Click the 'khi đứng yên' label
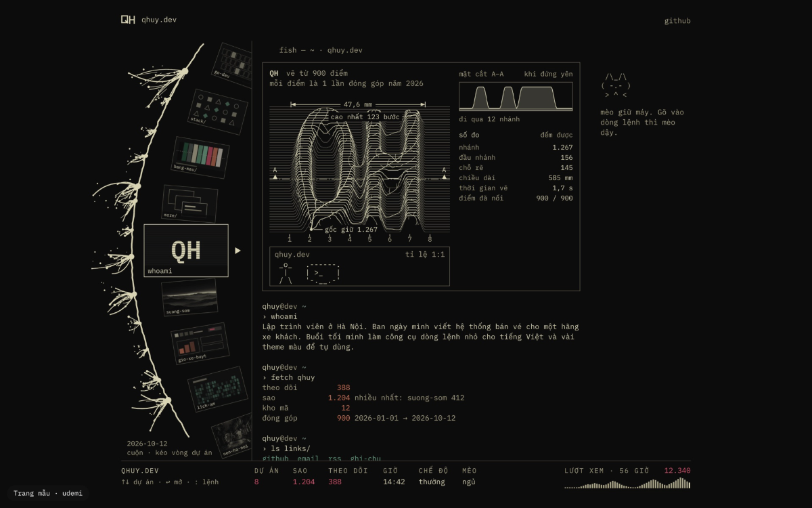The image size is (812, 508). click(x=548, y=73)
